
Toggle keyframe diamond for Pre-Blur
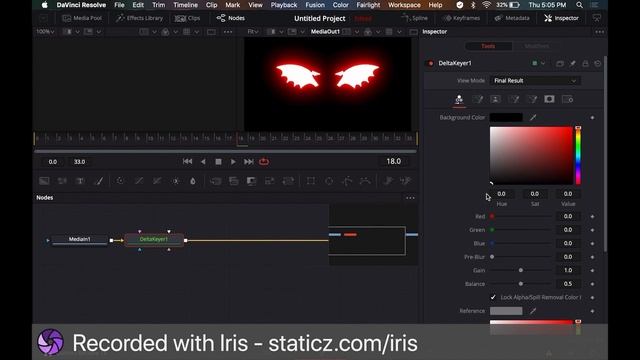pos(592,257)
